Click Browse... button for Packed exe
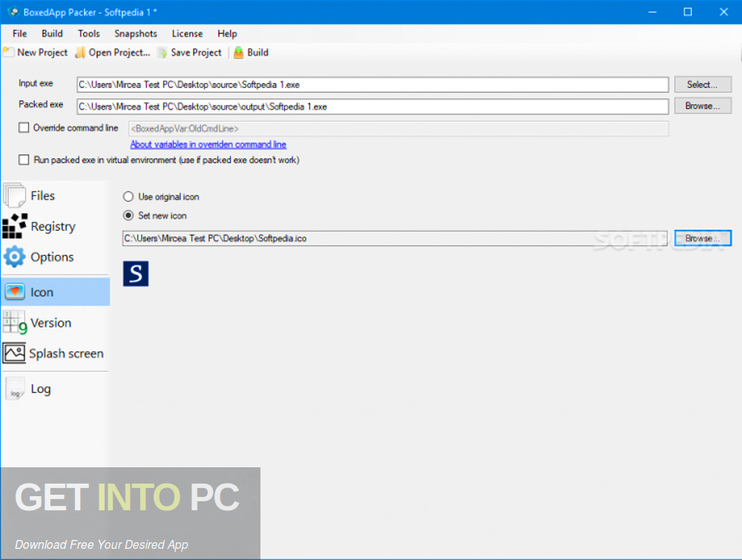Viewport: 742px width, 560px height. pyautogui.click(x=703, y=106)
